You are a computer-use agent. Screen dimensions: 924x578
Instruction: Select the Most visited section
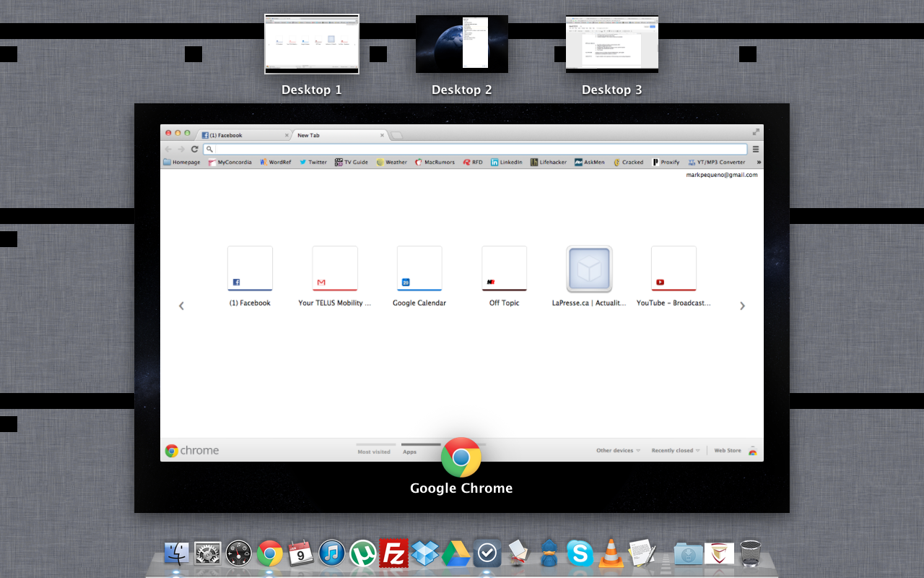coord(374,451)
